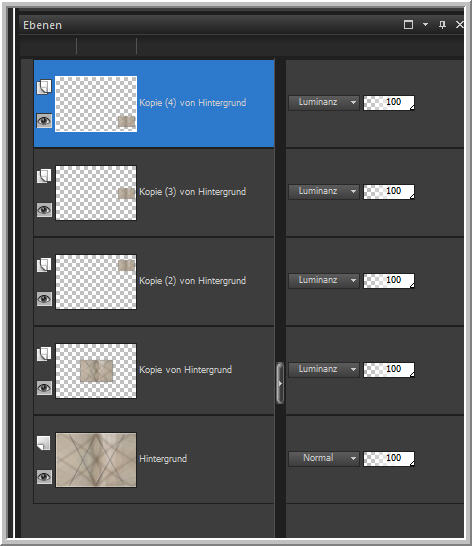472x546 pixels.
Task: Pin the Ebenen palette with auto-hide icon
Action: pyautogui.click(x=442, y=25)
